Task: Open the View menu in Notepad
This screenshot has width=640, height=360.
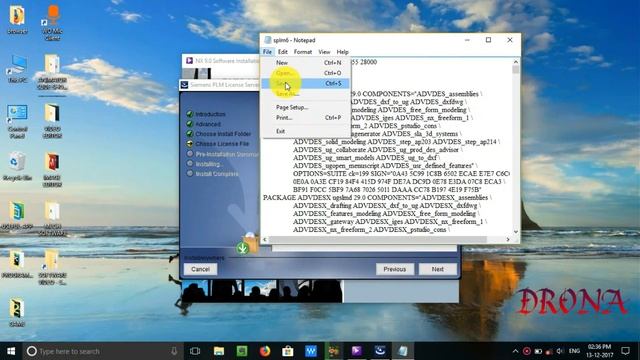Action: coord(324,52)
